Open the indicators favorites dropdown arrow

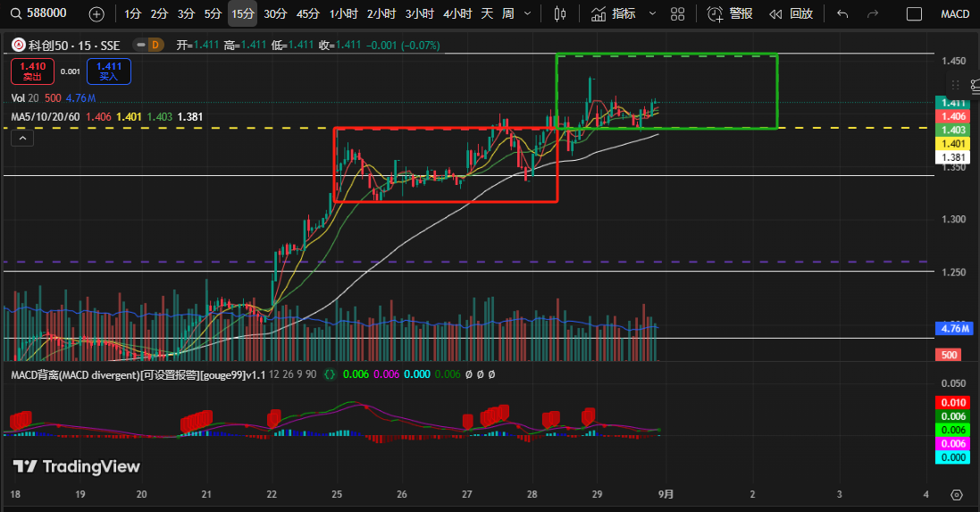click(651, 13)
